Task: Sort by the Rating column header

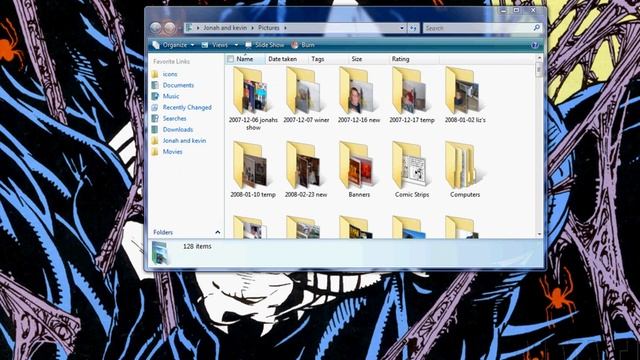Action: [400, 59]
